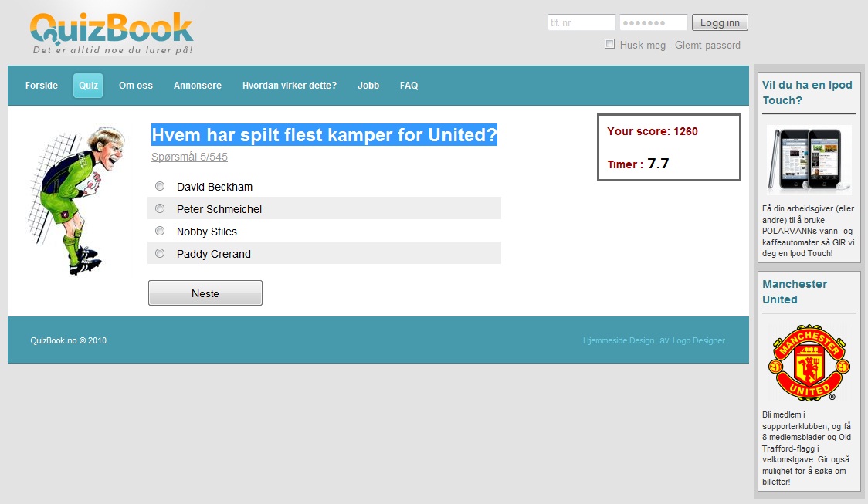
Task: Click the Manchester United crest
Action: click(x=809, y=363)
